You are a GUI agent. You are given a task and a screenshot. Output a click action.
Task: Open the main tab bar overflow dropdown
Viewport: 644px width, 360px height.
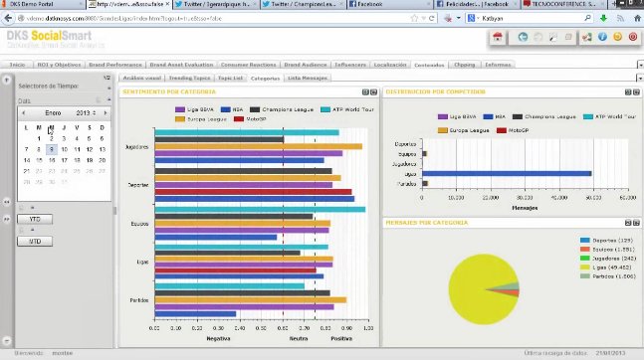tap(640, 65)
